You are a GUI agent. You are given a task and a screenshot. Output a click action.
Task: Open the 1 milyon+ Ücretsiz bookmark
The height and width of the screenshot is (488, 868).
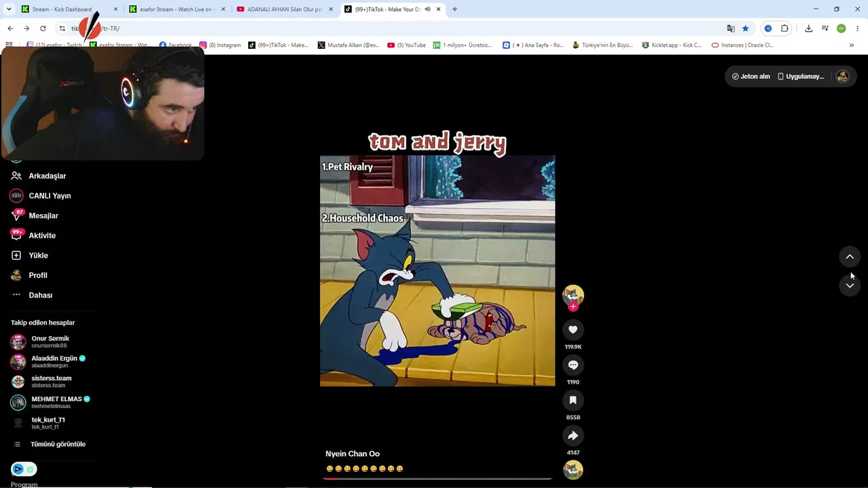[462, 45]
